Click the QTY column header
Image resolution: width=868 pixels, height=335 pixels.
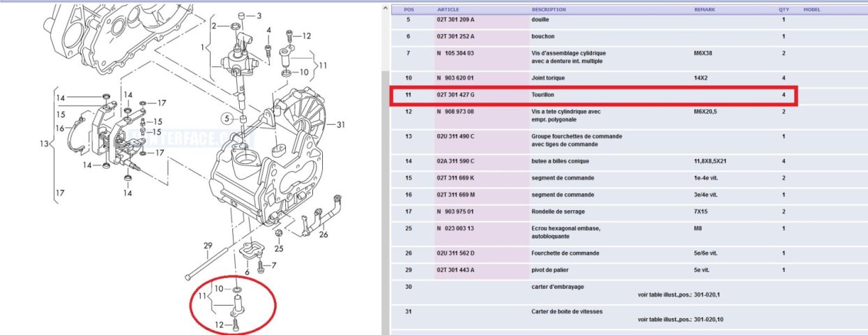pos(784,10)
